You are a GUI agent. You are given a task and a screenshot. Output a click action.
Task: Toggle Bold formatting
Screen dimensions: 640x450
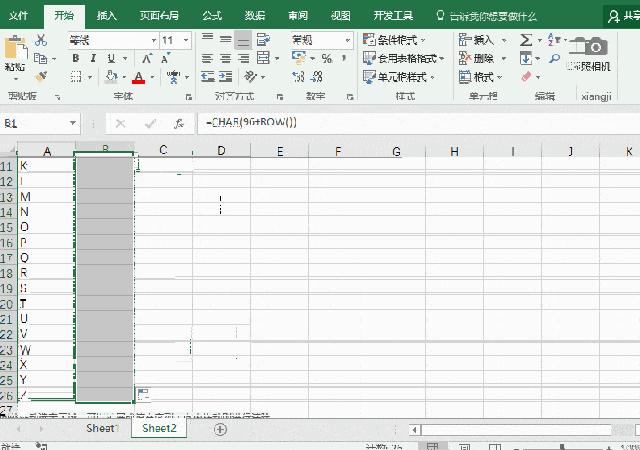76,58
